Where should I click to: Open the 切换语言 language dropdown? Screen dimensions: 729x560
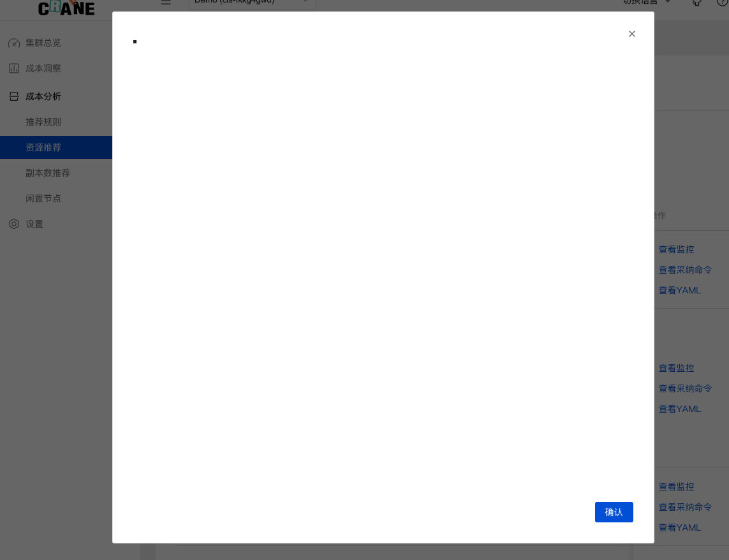pyautogui.click(x=644, y=1)
